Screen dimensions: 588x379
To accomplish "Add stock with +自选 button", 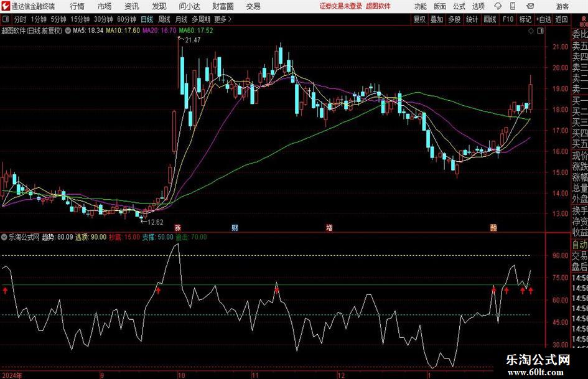I will click(x=544, y=19).
